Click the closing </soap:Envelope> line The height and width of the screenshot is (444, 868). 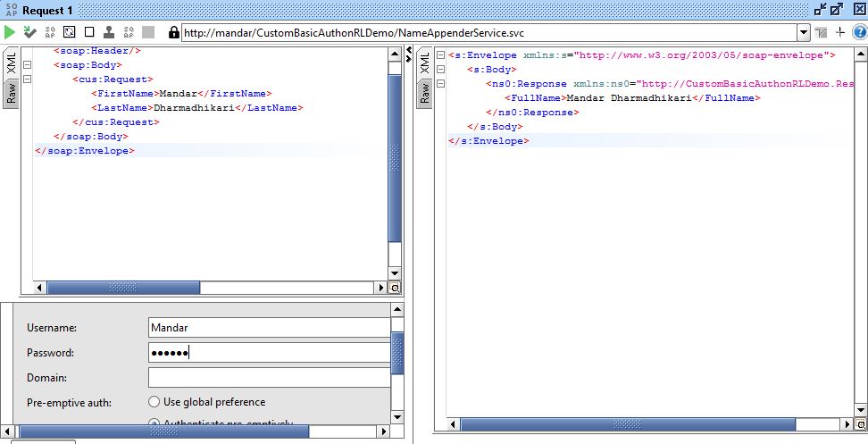point(85,151)
